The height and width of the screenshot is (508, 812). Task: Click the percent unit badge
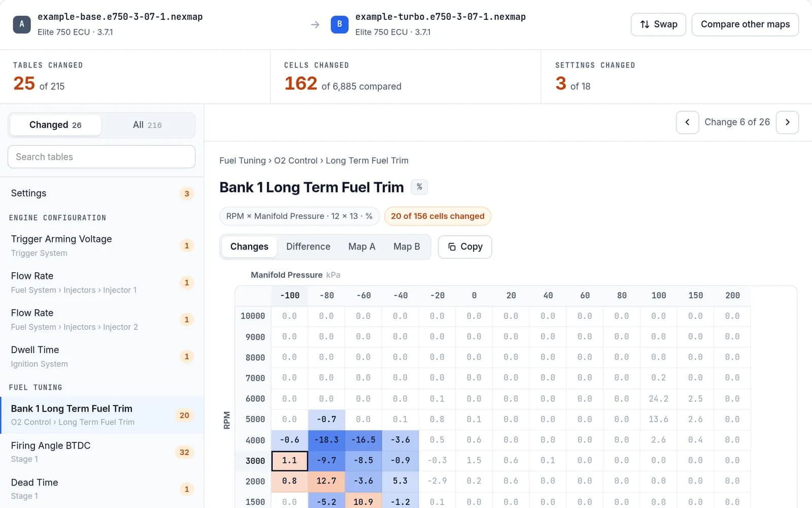(x=419, y=187)
